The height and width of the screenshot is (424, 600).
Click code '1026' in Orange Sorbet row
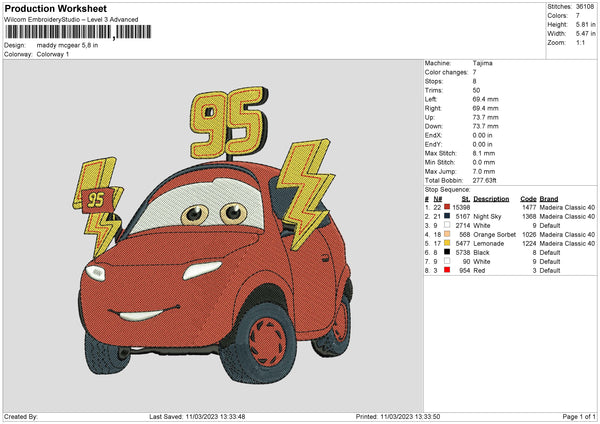click(x=529, y=234)
